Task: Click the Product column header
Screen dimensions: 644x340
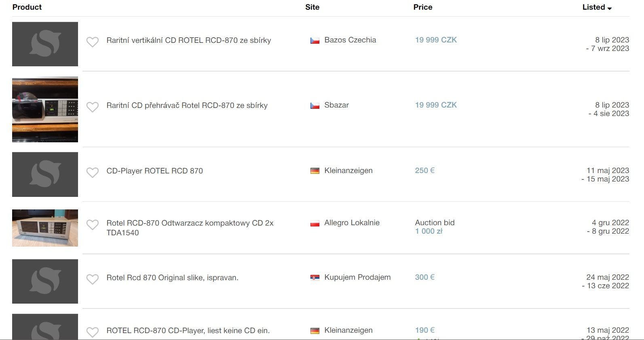Action: pyautogui.click(x=27, y=7)
